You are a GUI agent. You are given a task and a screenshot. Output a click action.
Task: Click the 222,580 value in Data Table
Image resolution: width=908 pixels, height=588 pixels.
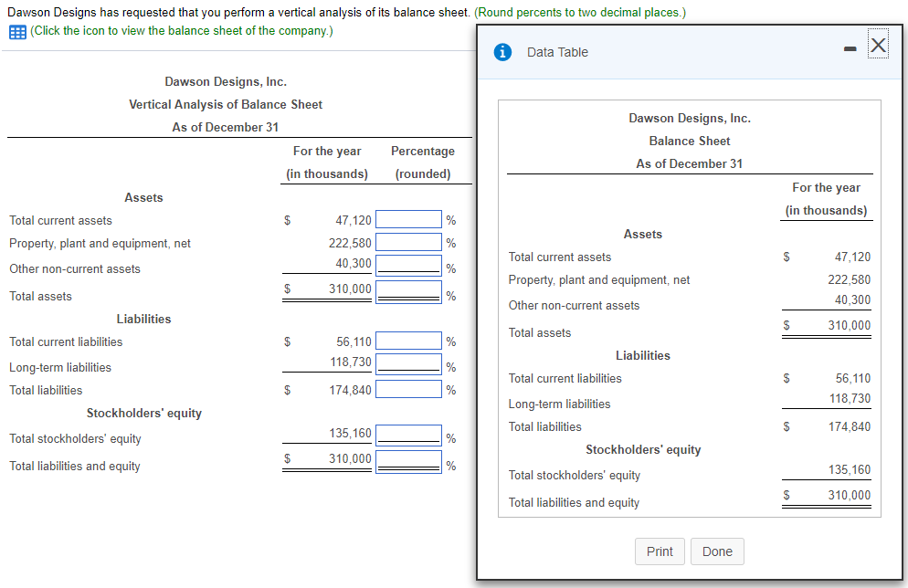click(x=849, y=279)
